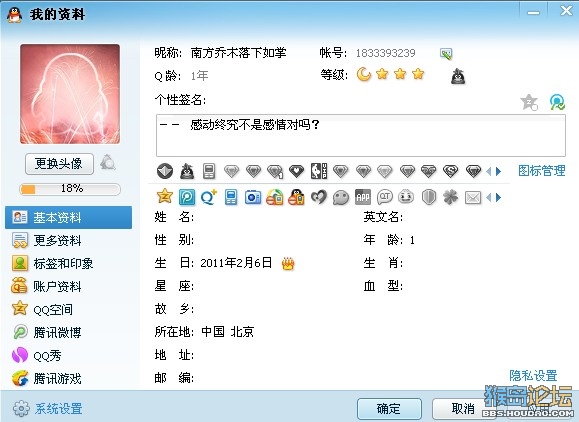Open the camera photo album icon
579x422 pixels.
253,198
